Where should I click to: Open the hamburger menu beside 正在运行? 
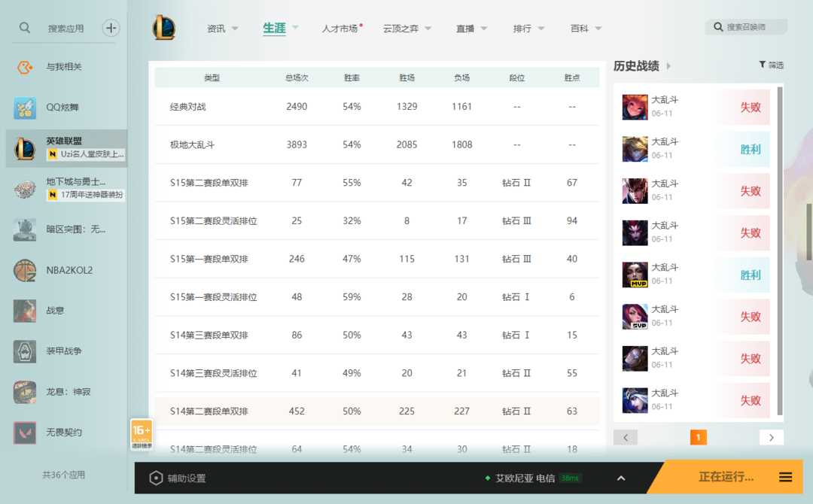785,477
